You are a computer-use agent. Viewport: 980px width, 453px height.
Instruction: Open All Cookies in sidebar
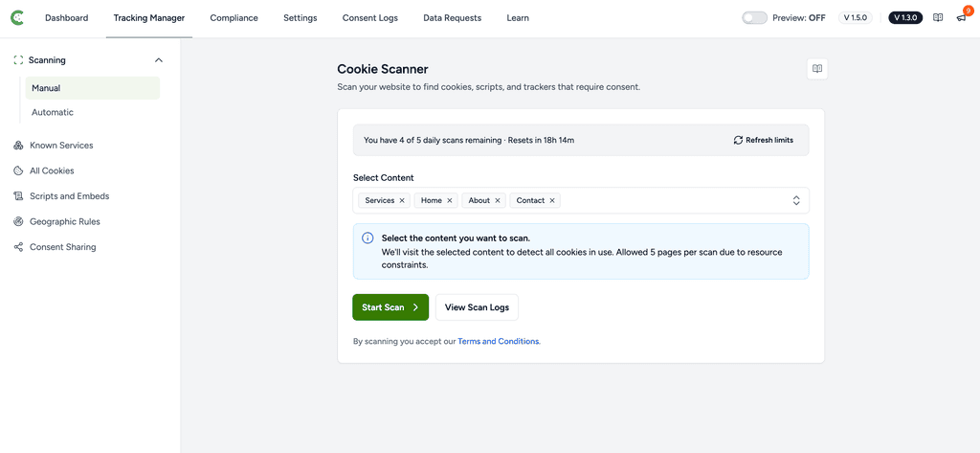[52, 170]
